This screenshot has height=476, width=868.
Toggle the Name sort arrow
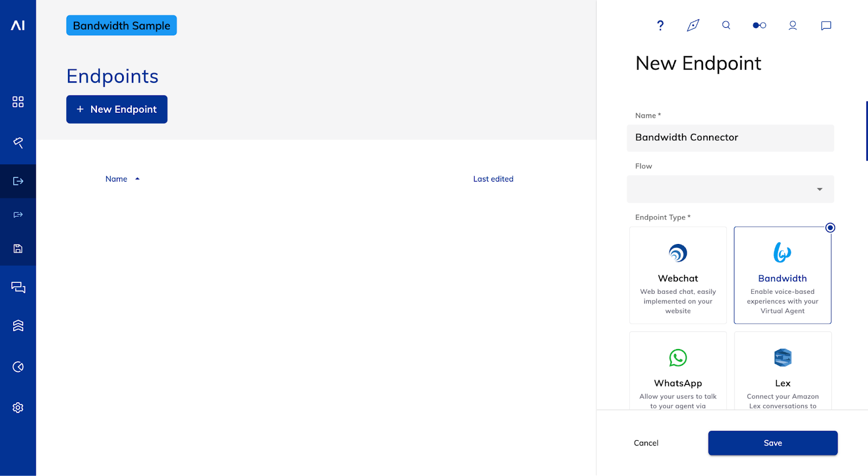pyautogui.click(x=137, y=179)
